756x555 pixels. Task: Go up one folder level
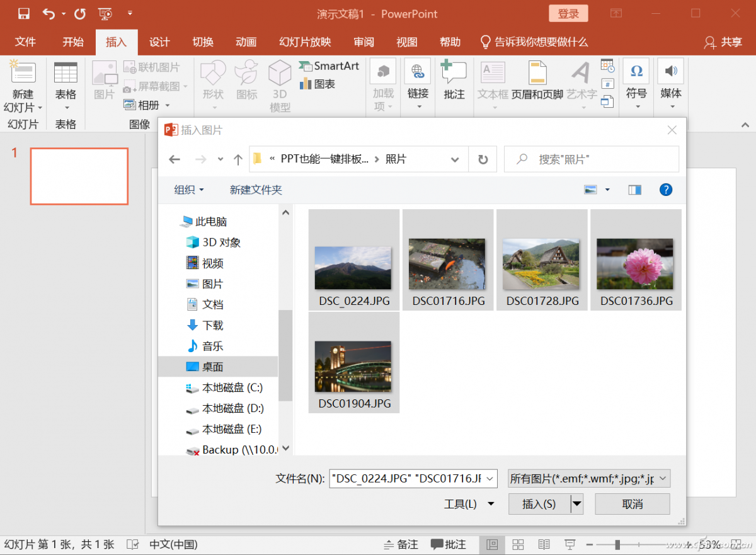tap(238, 159)
